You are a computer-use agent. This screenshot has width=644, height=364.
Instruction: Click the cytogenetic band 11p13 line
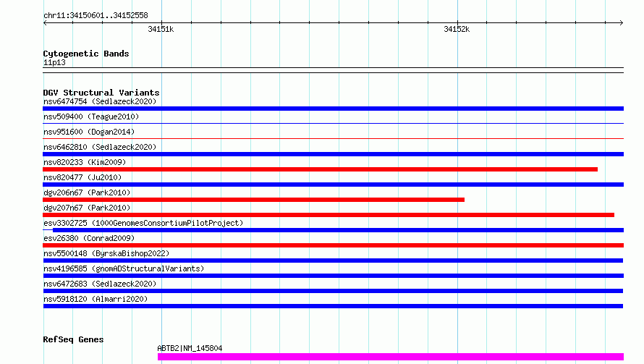tap(333, 70)
